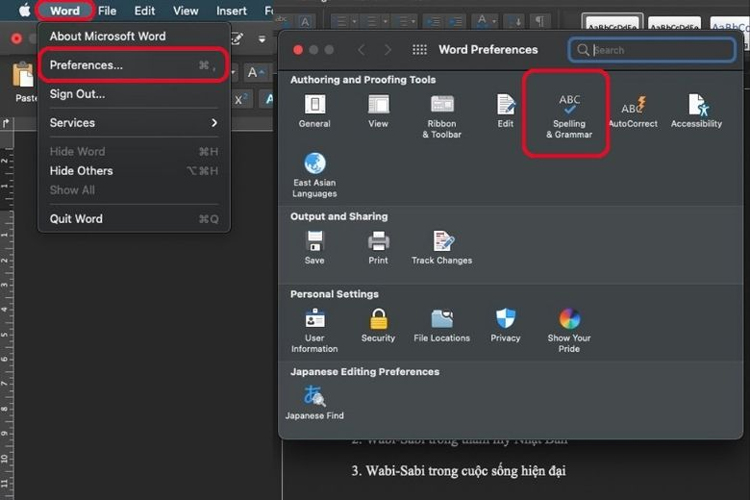Open Accessibility preferences

tap(696, 108)
